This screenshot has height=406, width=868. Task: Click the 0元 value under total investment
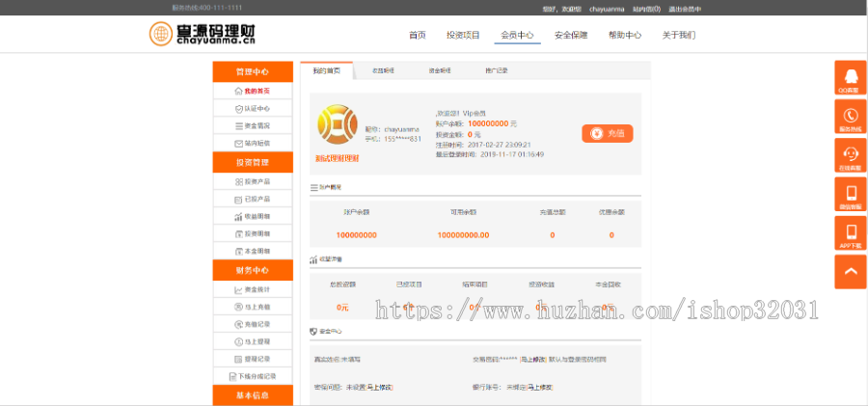[342, 308]
